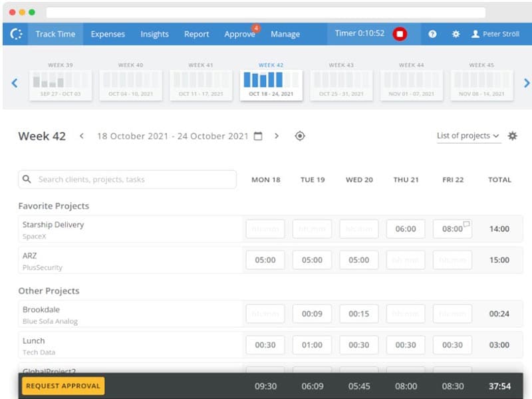The height and width of the screenshot is (399, 532).
Task: Switch to the Expenses tab
Action: pyautogui.click(x=108, y=34)
